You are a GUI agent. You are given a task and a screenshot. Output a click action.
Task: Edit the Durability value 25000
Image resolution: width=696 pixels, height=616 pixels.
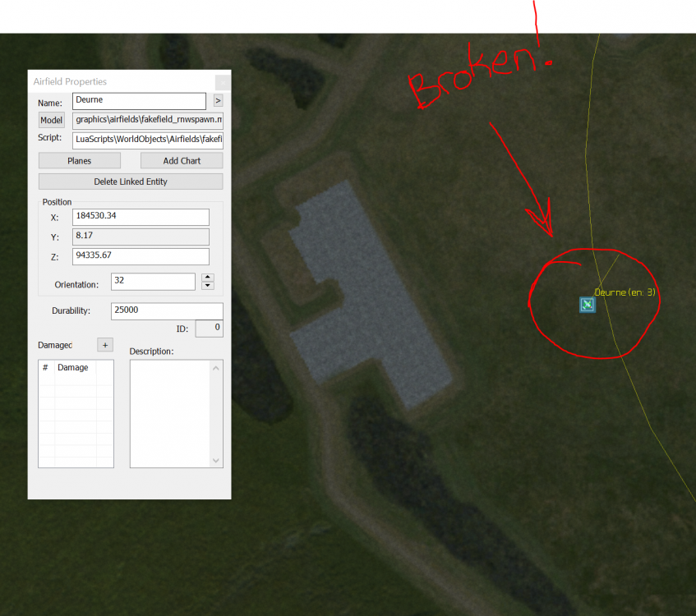pyautogui.click(x=167, y=310)
